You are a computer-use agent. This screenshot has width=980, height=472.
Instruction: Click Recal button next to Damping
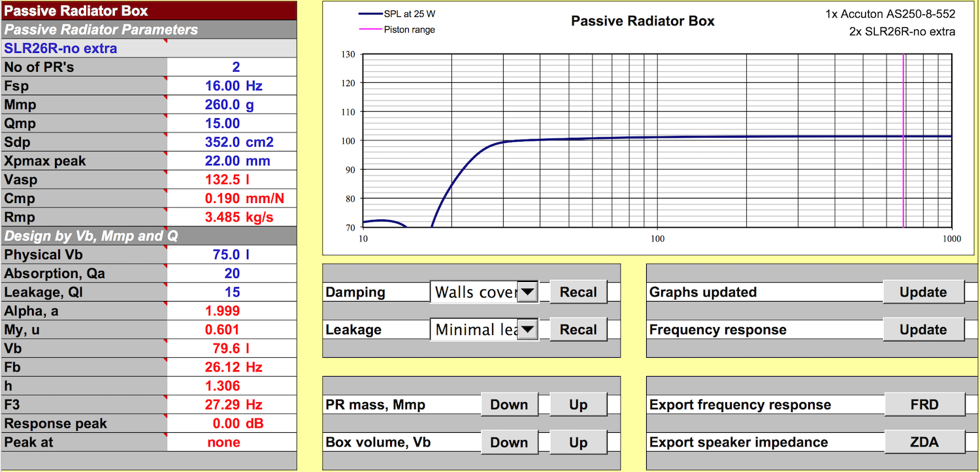[578, 292]
